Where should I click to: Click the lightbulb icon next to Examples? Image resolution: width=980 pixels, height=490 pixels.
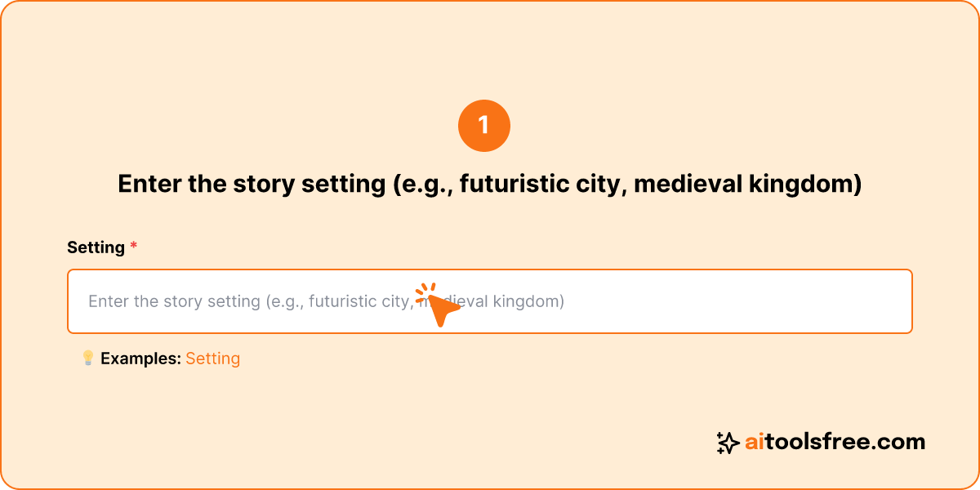point(87,357)
